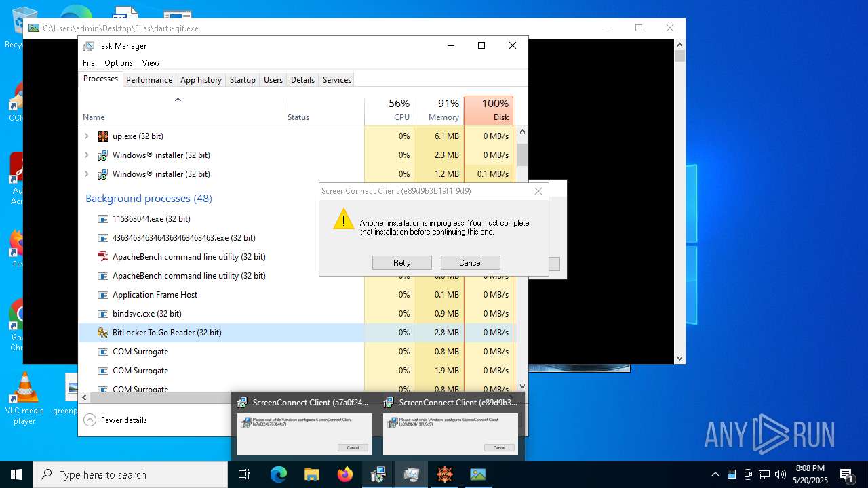Switch to the Users tab
Screen dimensions: 868x488
tap(273, 80)
